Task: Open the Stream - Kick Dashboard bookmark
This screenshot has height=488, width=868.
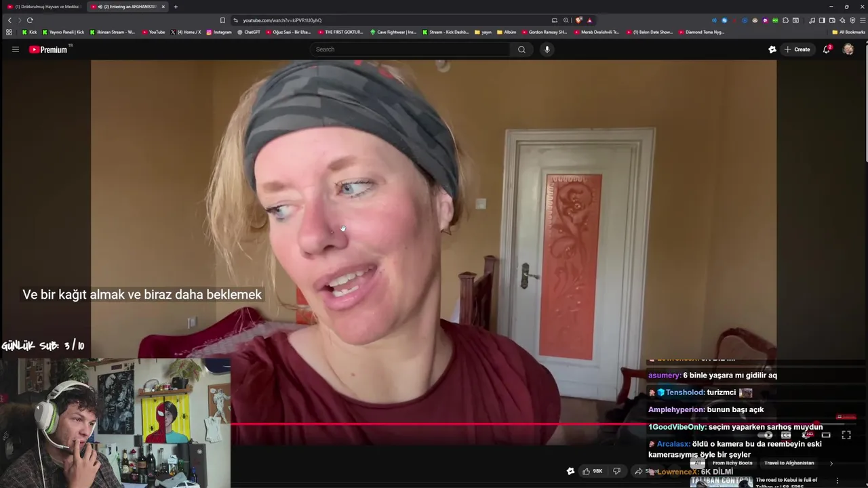Action: [446, 32]
